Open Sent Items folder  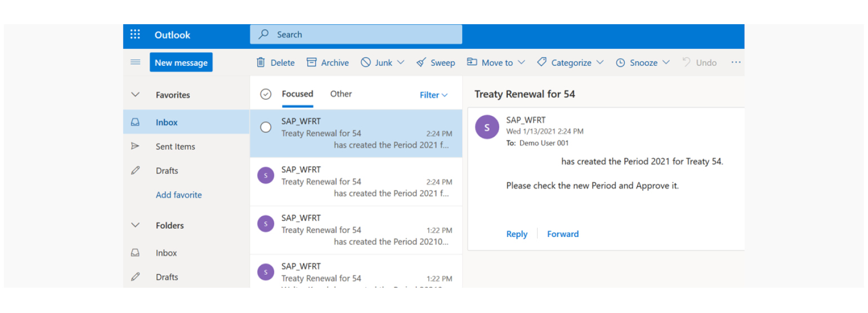point(186,146)
